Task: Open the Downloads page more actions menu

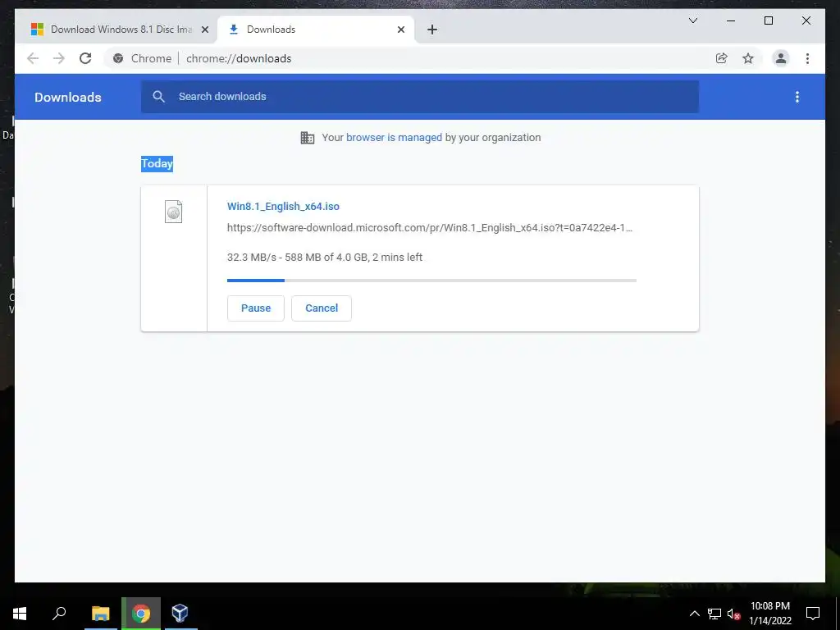Action: coord(797,97)
